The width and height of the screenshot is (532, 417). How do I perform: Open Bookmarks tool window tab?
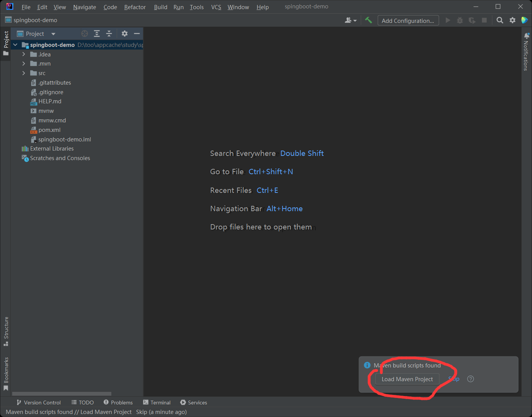(x=6, y=374)
